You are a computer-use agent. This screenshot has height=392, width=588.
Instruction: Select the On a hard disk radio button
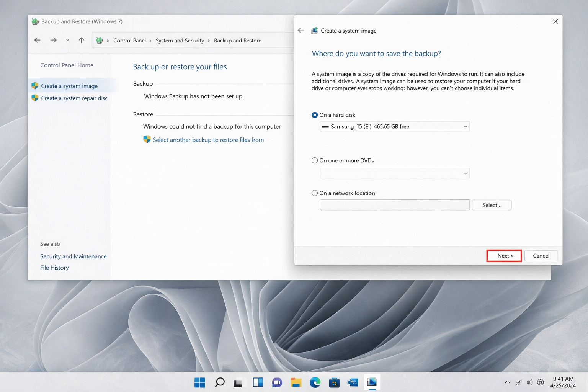314,114
